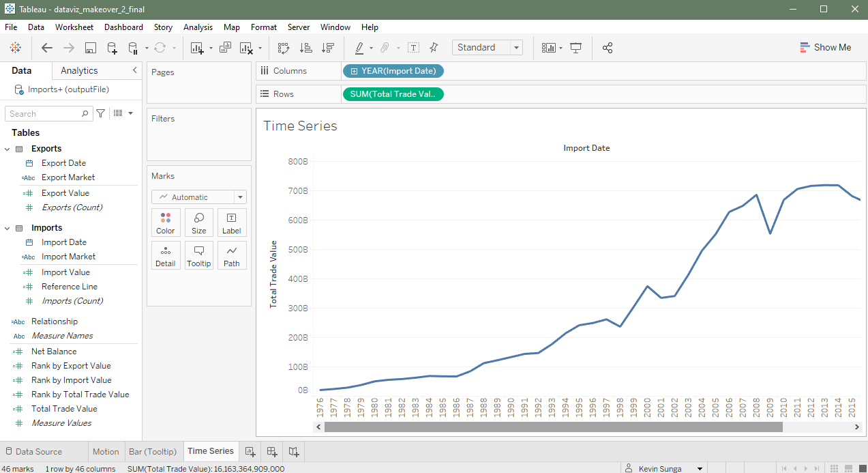Image resolution: width=868 pixels, height=473 pixels.
Task: Click the Sort ascending toolbar icon
Action: [x=306, y=48]
